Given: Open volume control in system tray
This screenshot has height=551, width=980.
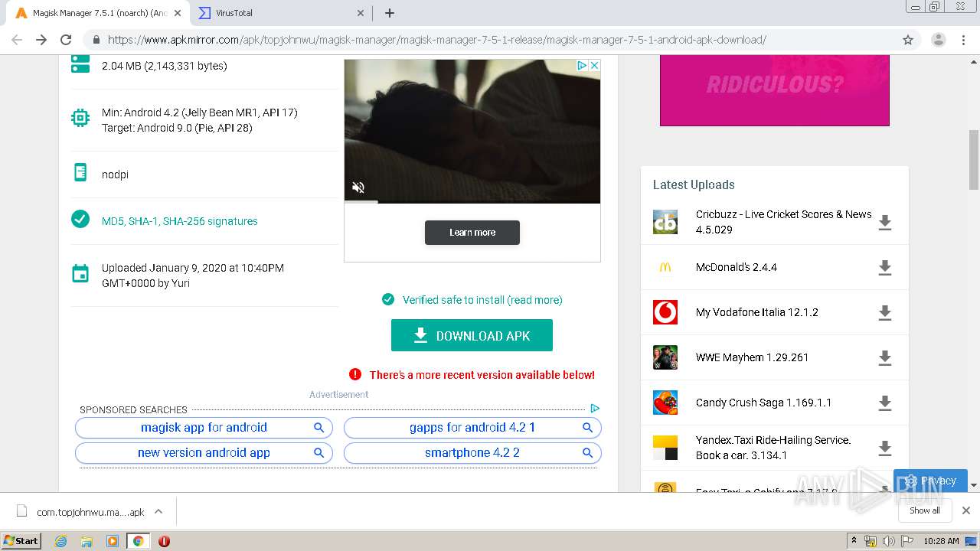Looking at the screenshot, I should (888, 541).
